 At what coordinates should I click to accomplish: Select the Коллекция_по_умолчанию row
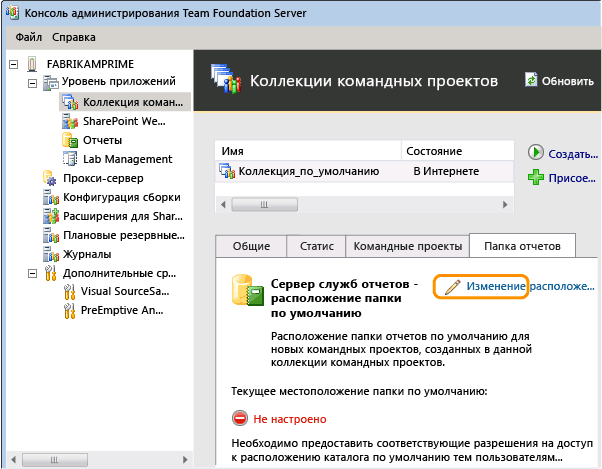tap(364, 171)
